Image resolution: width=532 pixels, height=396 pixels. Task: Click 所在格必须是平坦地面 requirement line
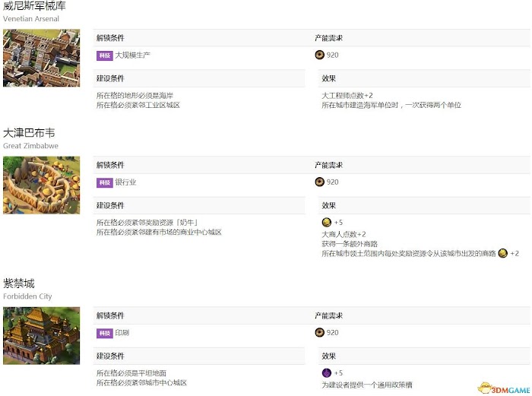pos(131,373)
